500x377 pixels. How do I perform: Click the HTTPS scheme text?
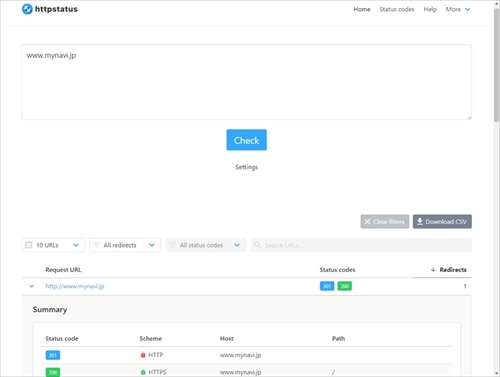pyautogui.click(x=157, y=372)
